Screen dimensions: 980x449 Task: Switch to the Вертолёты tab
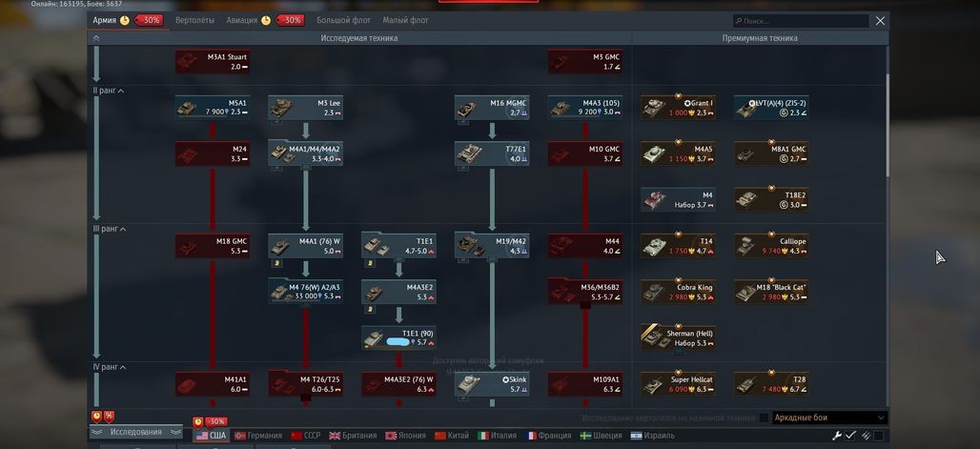pos(194,20)
